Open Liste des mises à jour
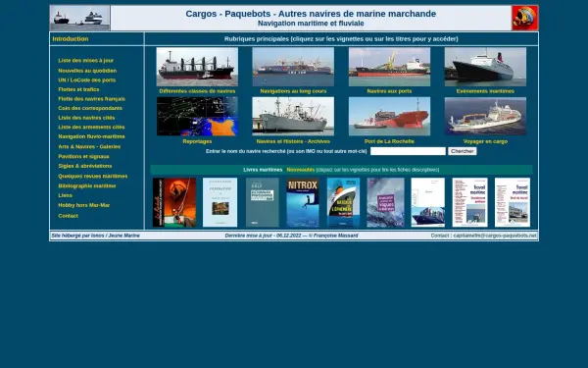 pos(86,61)
